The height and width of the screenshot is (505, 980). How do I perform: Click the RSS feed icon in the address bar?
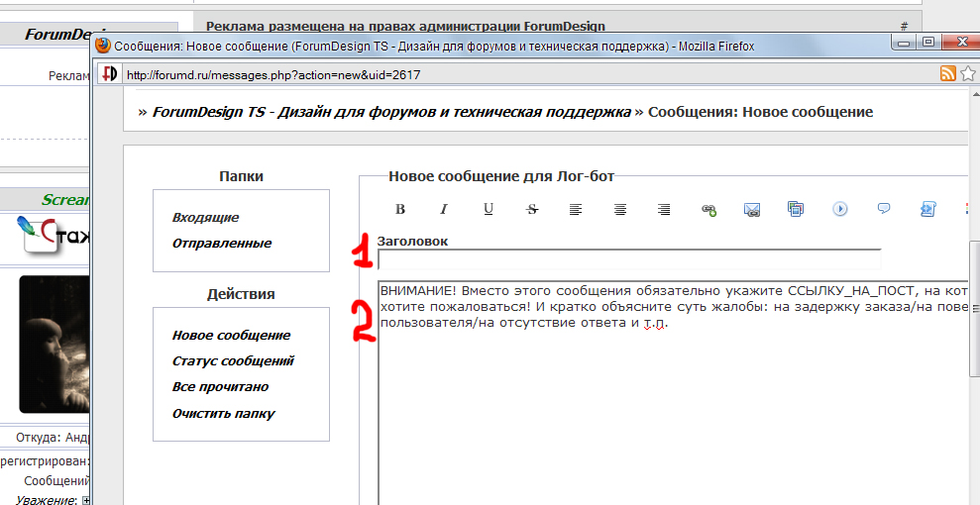(947, 74)
